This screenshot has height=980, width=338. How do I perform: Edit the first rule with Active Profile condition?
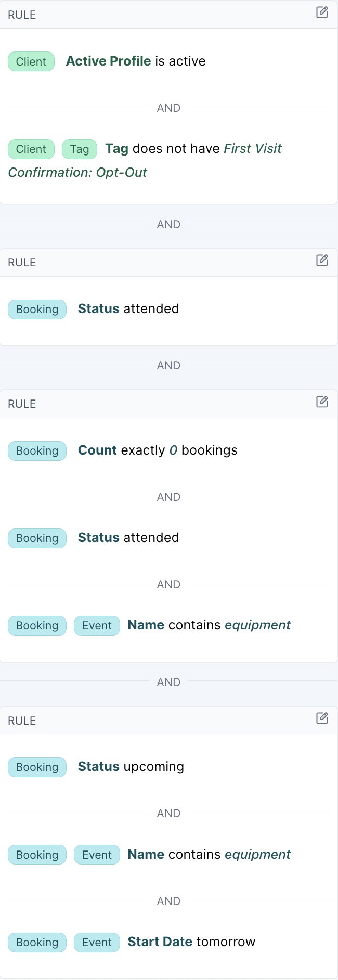pyautogui.click(x=322, y=12)
